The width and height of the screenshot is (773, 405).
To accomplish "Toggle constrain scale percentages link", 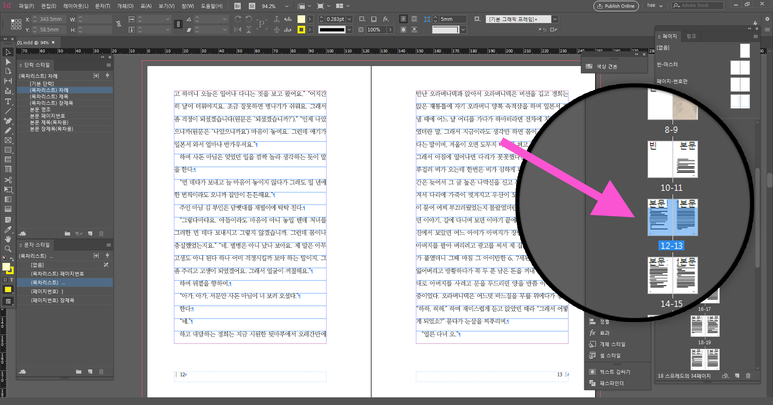I will pyautogui.click(x=178, y=24).
